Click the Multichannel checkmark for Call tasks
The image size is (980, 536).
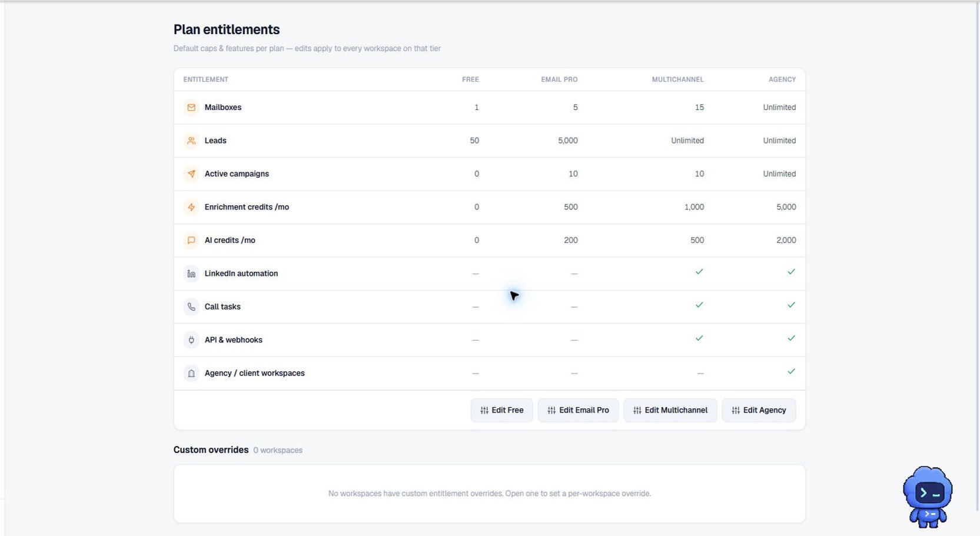coord(699,305)
